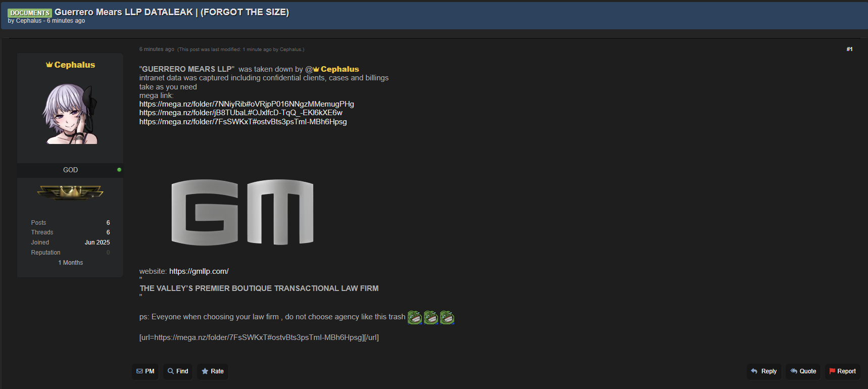Open the Cephalus profile from the sidebar username
This screenshot has width=868, height=389.
[x=75, y=65]
